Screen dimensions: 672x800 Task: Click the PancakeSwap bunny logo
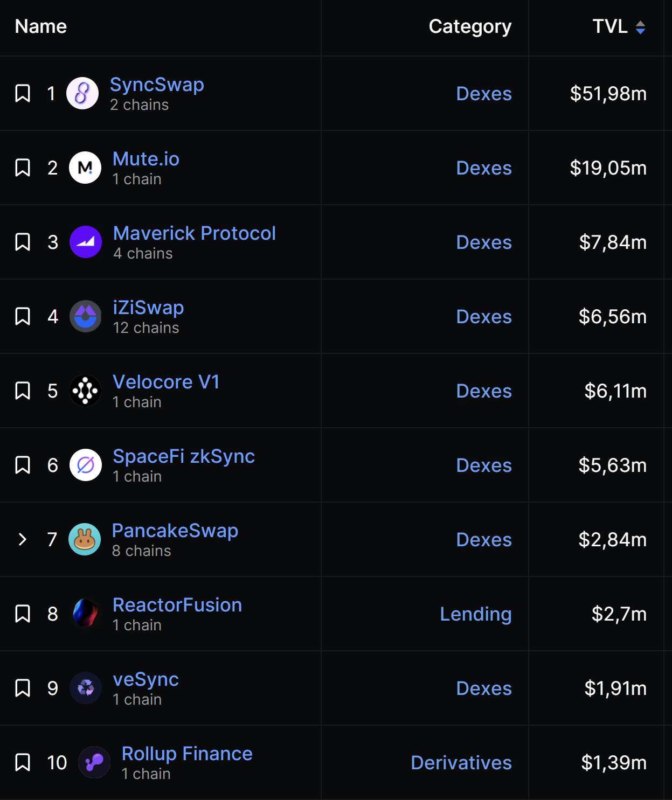pyautogui.click(x=85, y=539)
